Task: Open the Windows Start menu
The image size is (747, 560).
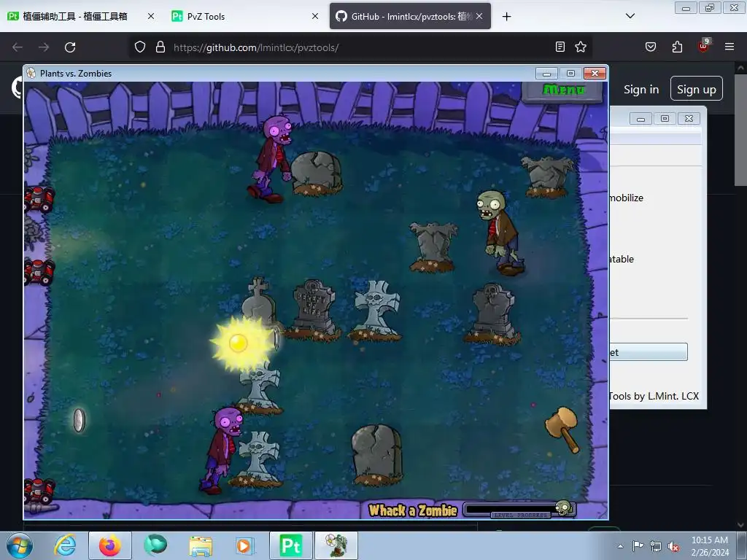Action: (x=20, y=545)
